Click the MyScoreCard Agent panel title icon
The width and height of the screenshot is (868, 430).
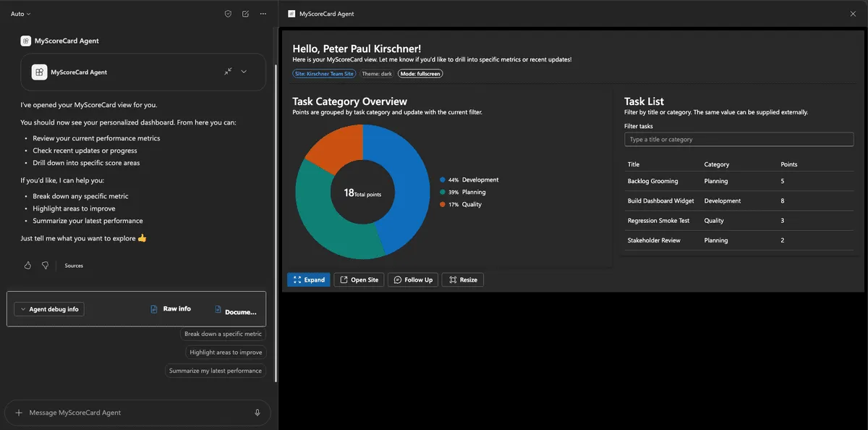click(x=292, y=14)
